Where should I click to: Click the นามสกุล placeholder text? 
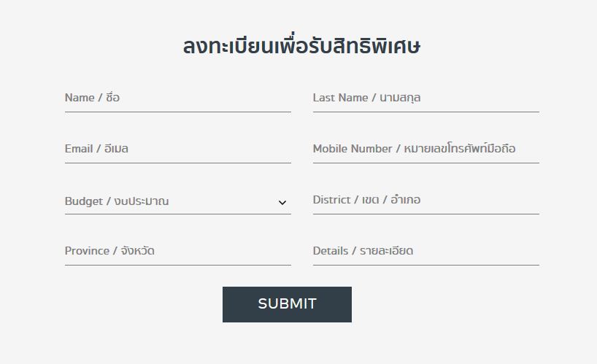tap(400, 98)
